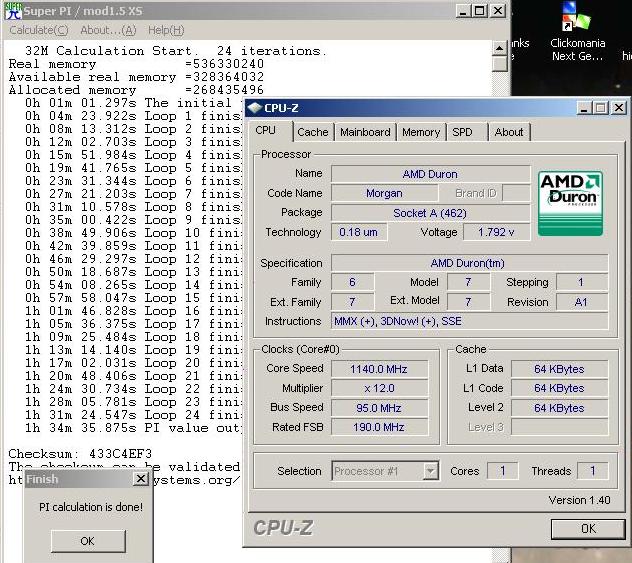The image size is (632, 563).
Task: Switch to the Mainboard tab
Action: 365,132
